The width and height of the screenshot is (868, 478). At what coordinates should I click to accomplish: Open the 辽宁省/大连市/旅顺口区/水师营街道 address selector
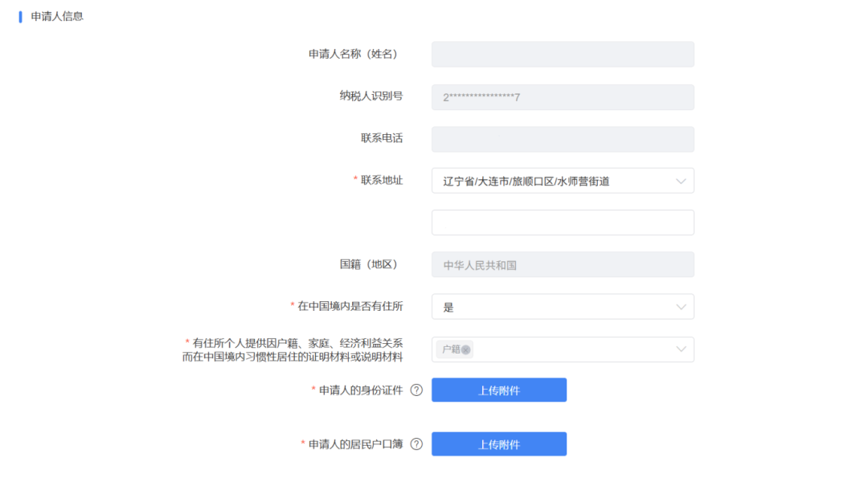click(555, 182)
